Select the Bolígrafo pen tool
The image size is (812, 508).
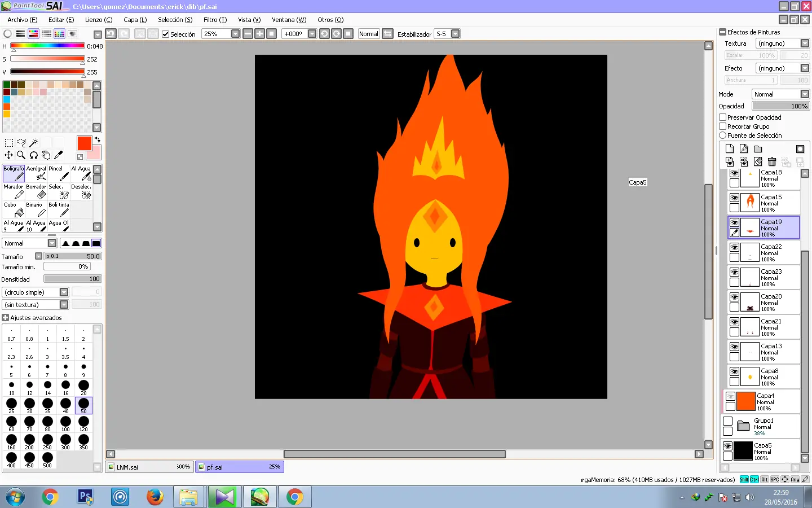[14, 173]
